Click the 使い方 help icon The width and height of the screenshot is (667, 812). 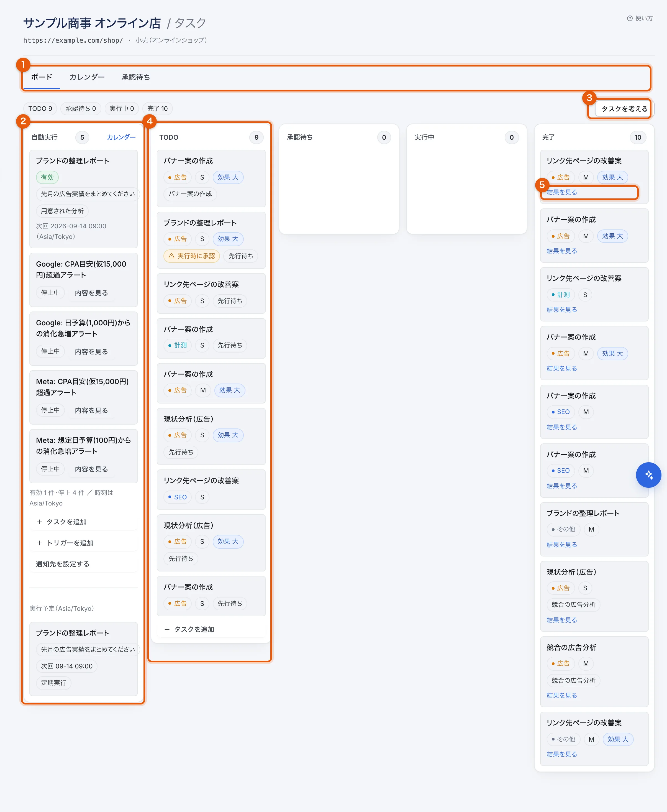[x=629, y=19]
